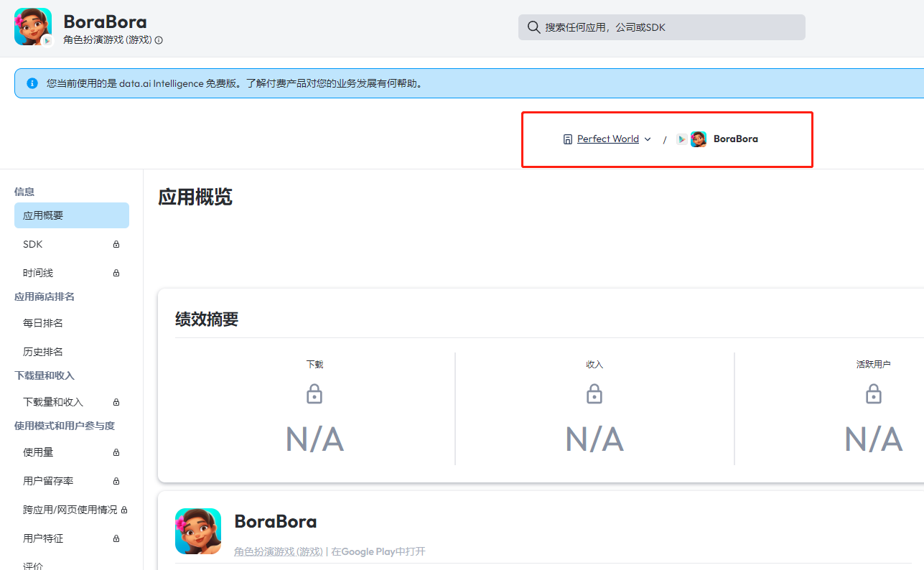Click 角色扮演游戏 (游戏) link in details card
The height and width of the screenshot is (570, 924).
click(x=279, y=551)
